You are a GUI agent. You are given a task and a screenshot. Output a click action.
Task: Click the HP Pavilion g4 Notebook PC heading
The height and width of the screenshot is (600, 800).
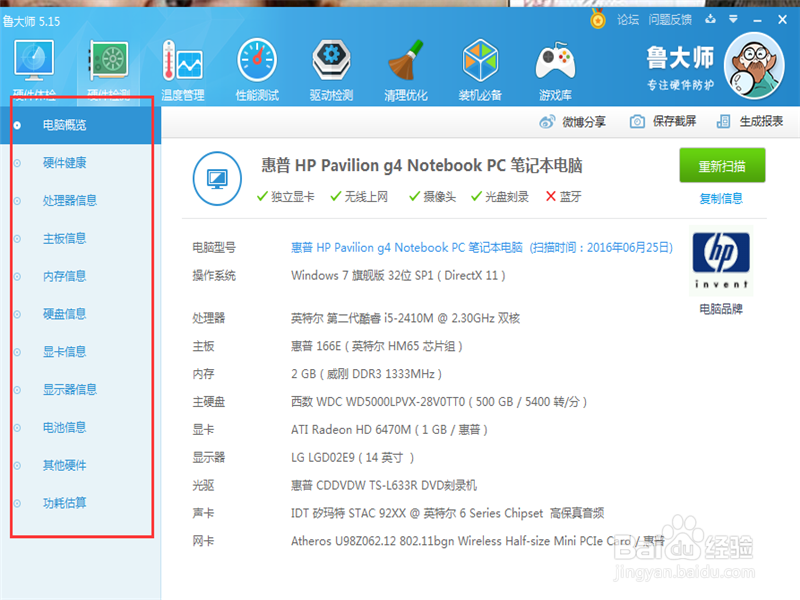[x=422, y=165]
